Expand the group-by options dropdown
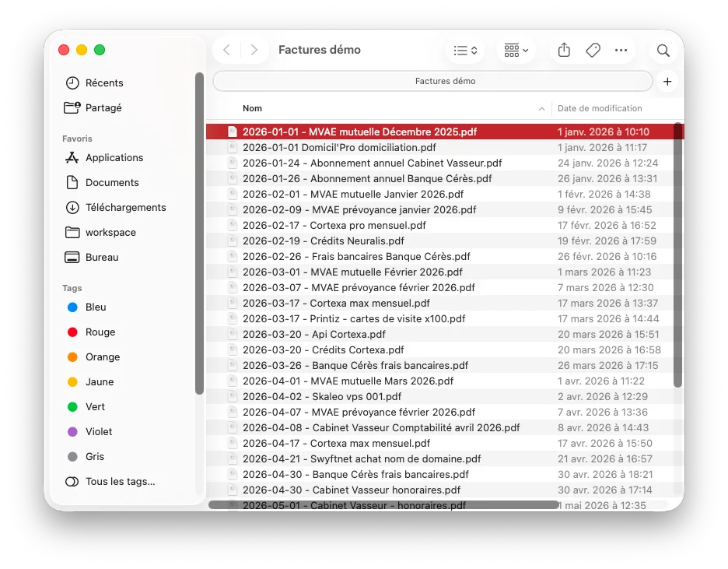The width and height of the screenshot is (728, 569). (516, 50)
